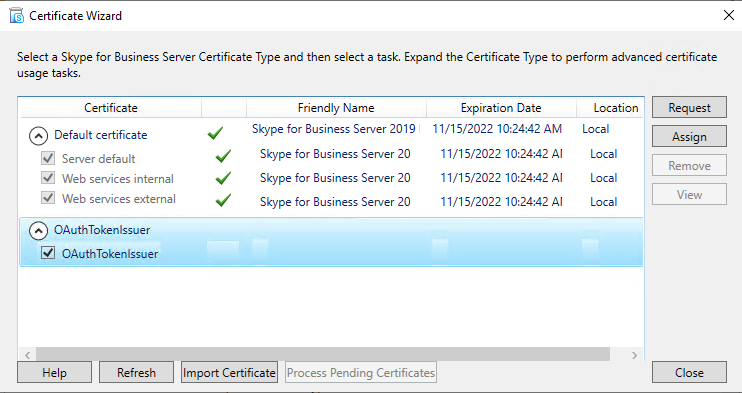
Task: Toggle the Web services internal checkbox
Action: [x=48, y=178]
